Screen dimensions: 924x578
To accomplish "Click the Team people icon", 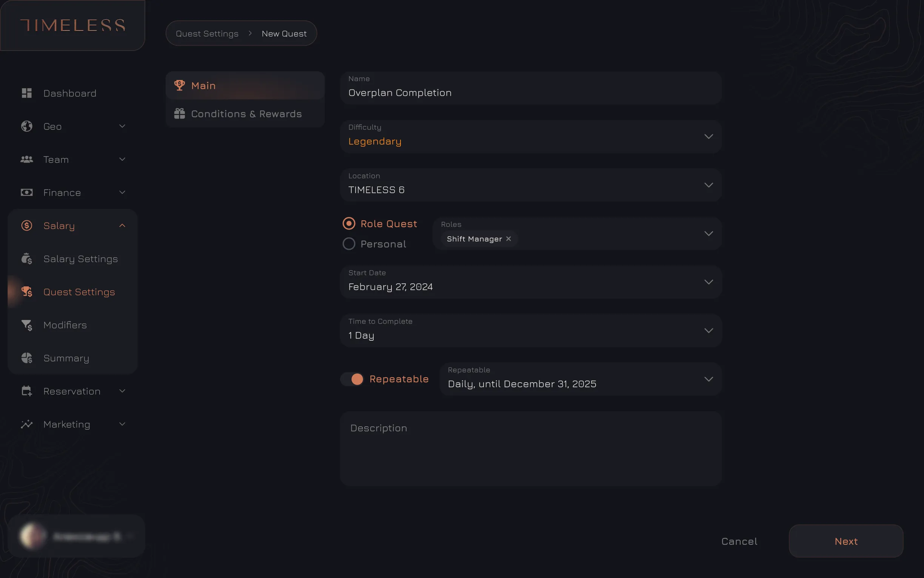I will pos(26,160).
